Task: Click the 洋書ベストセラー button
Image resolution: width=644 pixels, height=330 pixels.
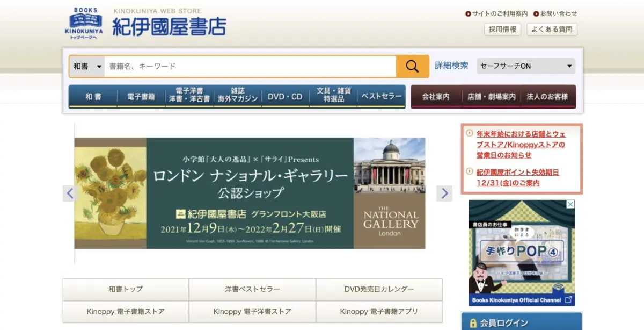Action: 252,289
